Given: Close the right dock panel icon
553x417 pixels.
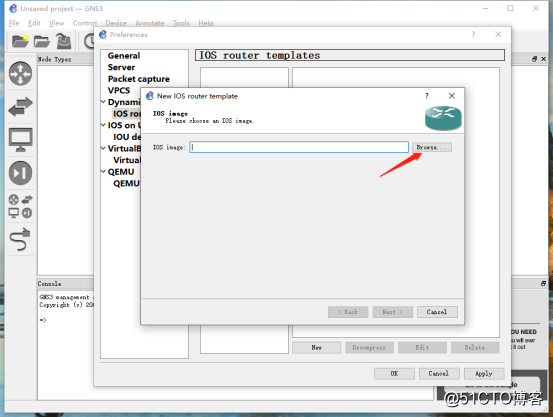Looking at the screenshot, I should click(x=543, y=59).
